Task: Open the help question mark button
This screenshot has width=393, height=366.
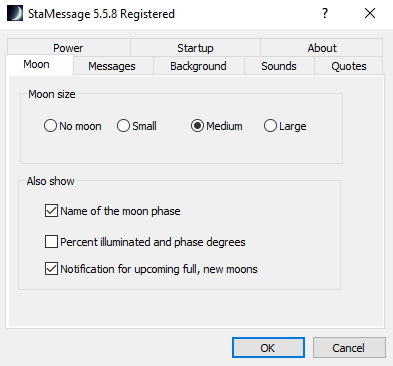Action: tap(325, 14)
